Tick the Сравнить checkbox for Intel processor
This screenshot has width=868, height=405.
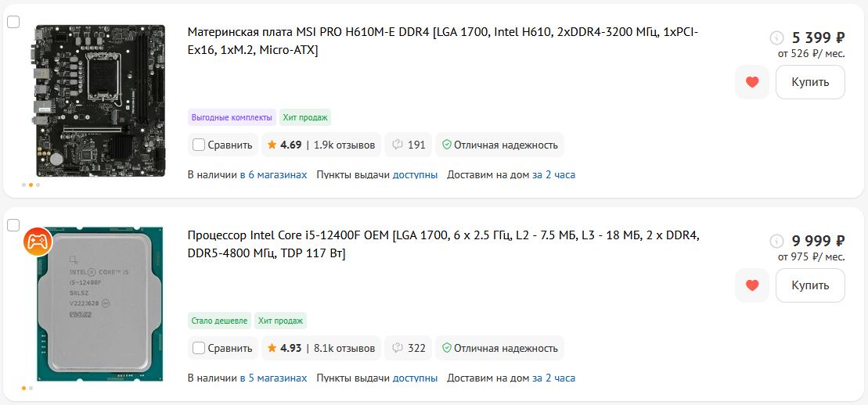click(x=199, y=348)
